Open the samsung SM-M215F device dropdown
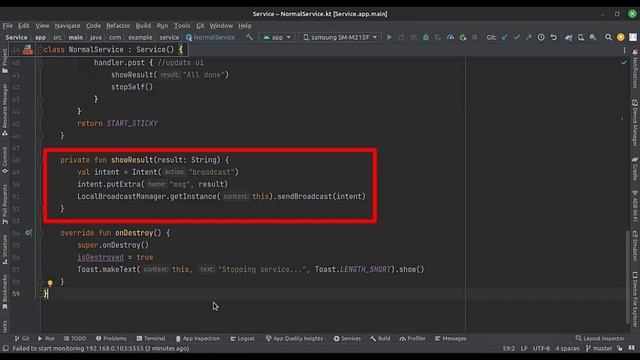The height and width of the screenshot is (360, 640). coord(340,37)
